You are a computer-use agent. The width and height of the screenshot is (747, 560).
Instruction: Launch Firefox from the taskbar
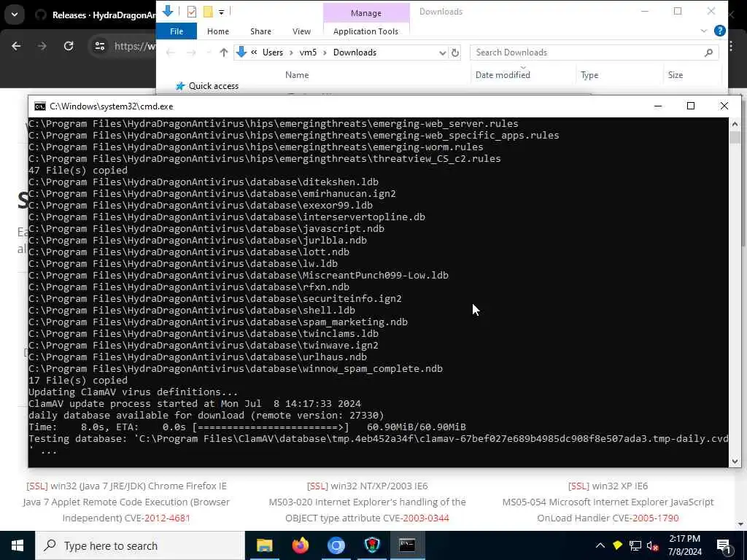coord(300,545)
